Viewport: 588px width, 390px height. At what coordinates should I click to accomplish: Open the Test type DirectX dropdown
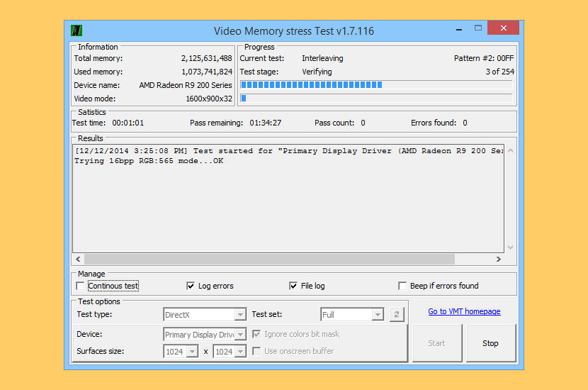[x=239, y=314]
